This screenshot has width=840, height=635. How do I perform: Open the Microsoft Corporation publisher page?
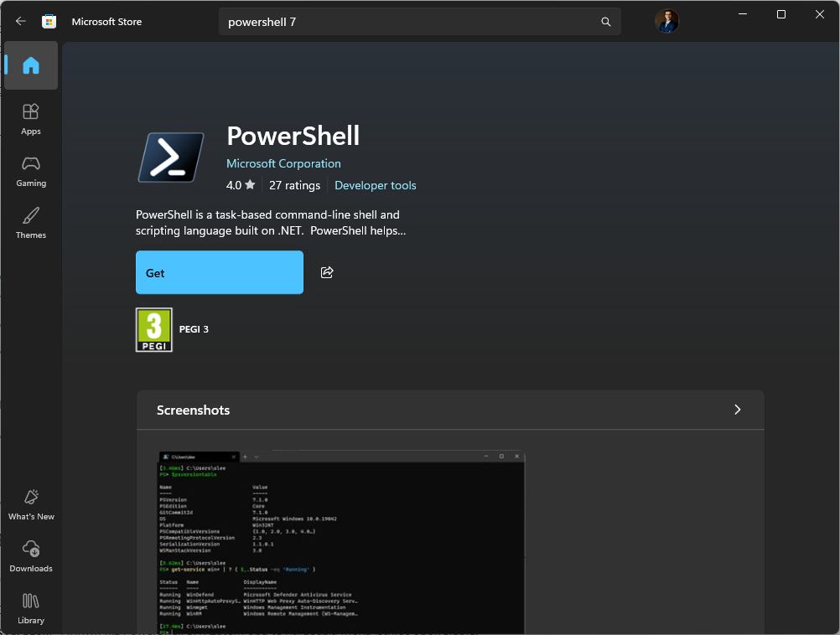click(283, 163)
